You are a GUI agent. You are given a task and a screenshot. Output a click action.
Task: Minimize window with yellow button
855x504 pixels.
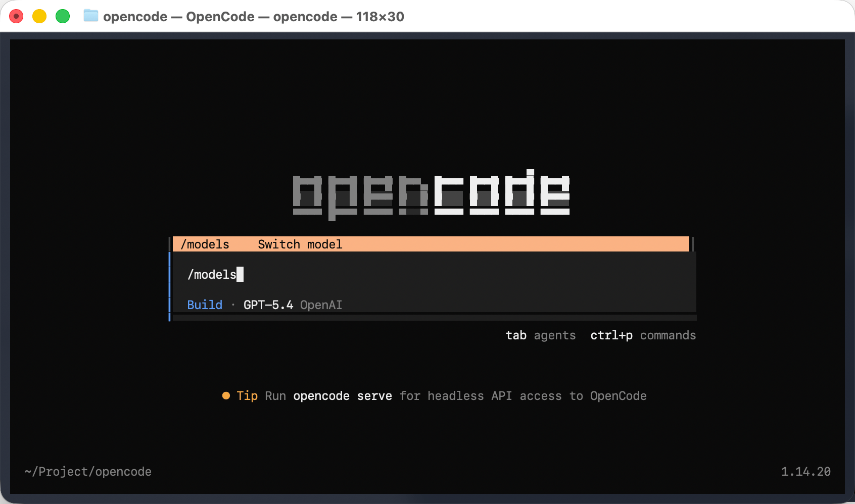click(x=39, y=16)
